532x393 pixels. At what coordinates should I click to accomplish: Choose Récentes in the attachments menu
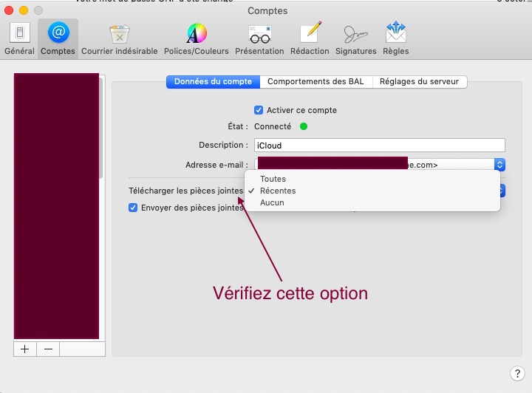click(x=277, y=191)
